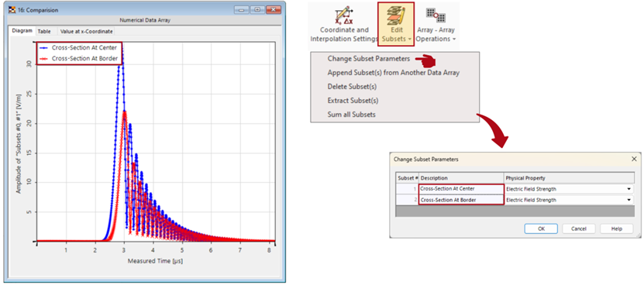Screen dimensions: 644x285
Task: Click the Array - Array Operations icon
Action: 436,15
